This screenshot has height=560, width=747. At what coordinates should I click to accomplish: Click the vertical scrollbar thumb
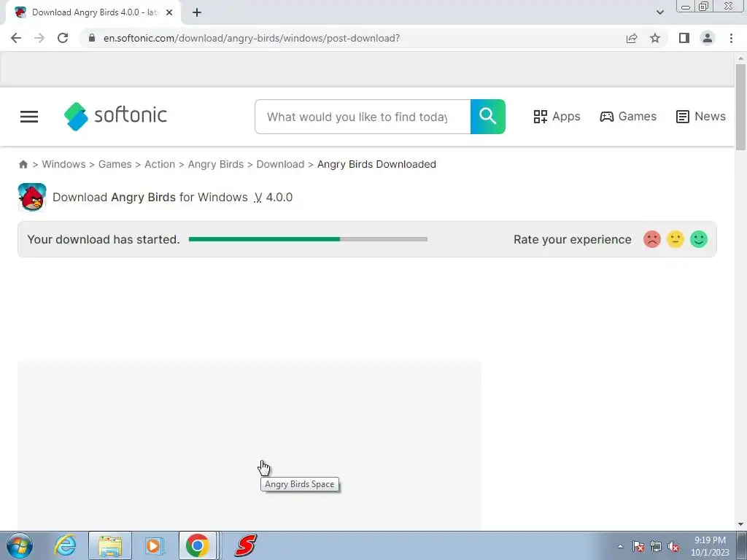[740, 107]
